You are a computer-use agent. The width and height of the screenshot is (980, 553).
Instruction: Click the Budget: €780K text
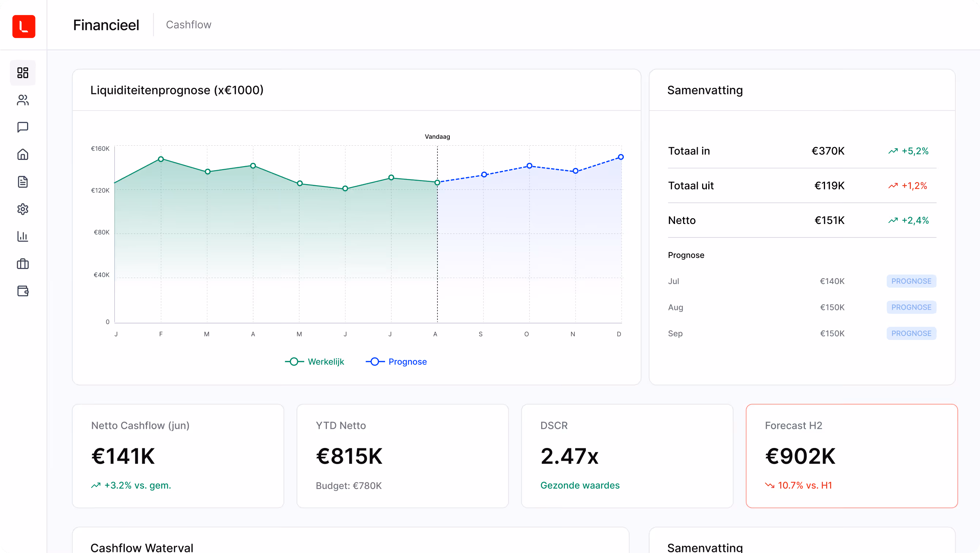[348, 486]
